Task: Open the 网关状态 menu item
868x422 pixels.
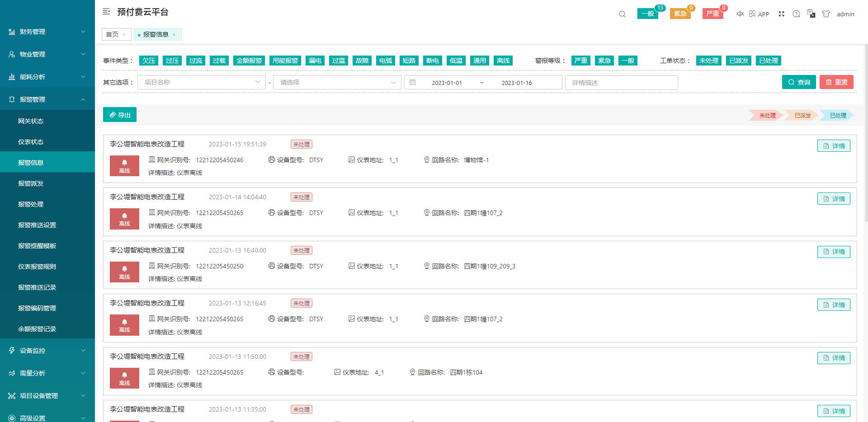Action: pos(47,121)
